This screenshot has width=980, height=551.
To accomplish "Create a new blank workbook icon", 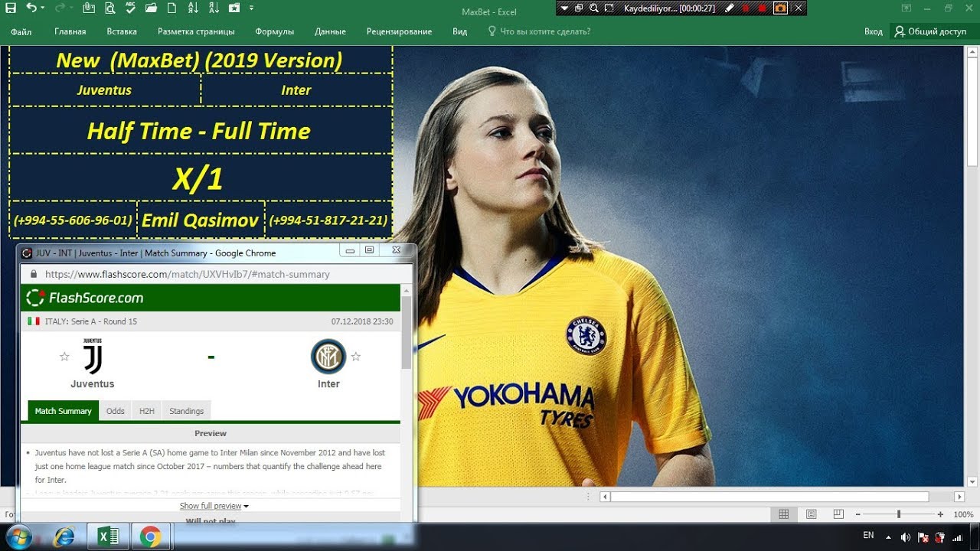I will point(171,8).
